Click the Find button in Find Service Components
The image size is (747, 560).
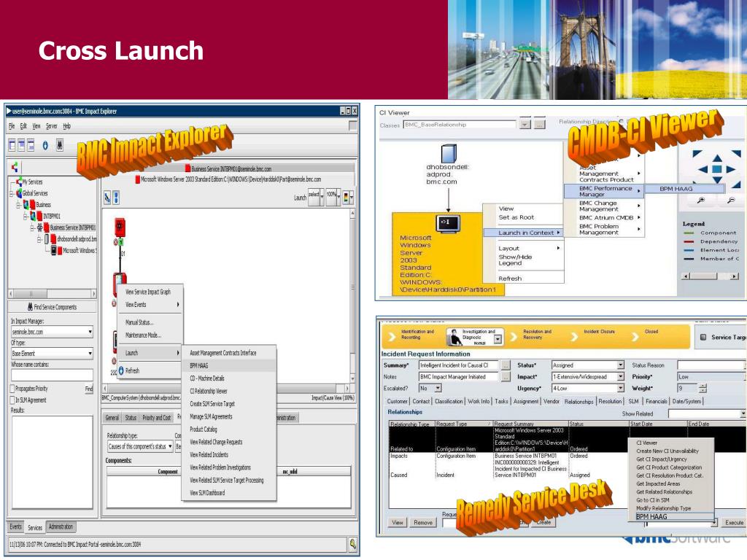click(89, 389)
